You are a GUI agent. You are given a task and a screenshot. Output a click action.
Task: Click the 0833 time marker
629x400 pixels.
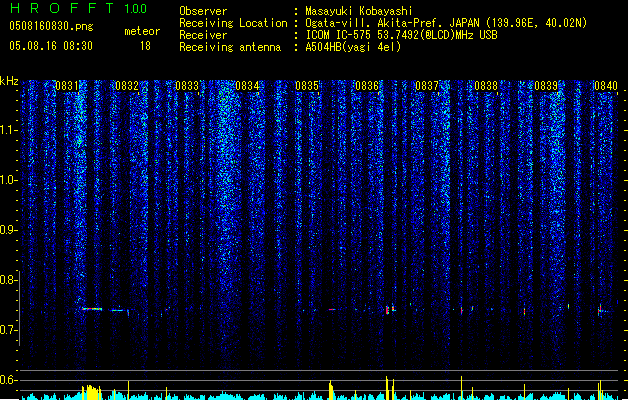point(187,86)
